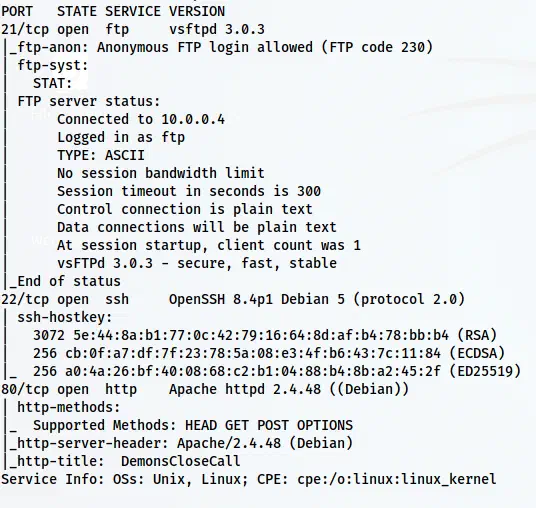This screenshot has height=508, width=536.
Task: Select the TYPE: ASCII line
Action: point(101,155)
